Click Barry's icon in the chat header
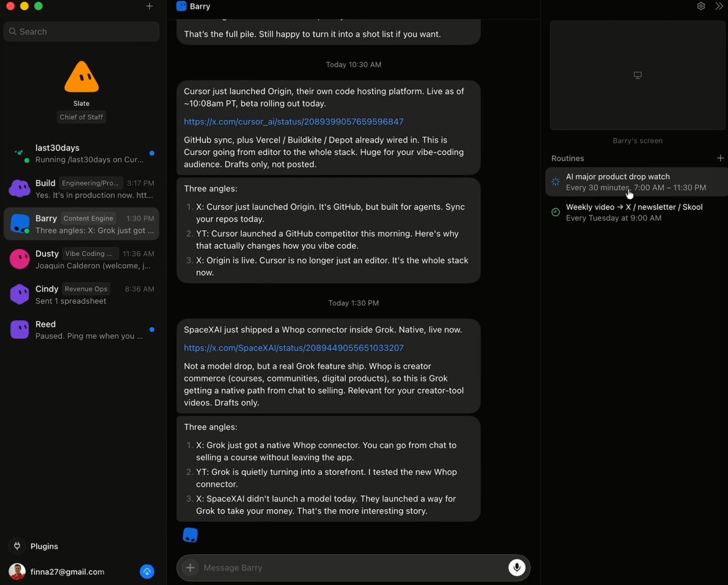The height and width of the screenshot is (585, 728). (181, 6)
